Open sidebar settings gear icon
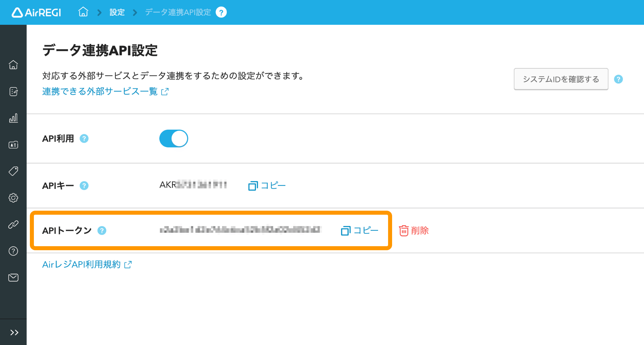Screen dimensions: 644x345 pos(13,198)
